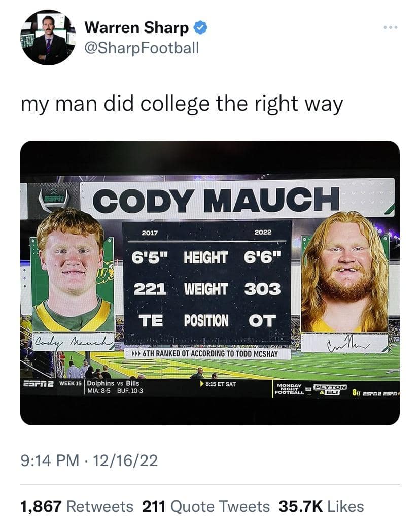Open the three-dot more options menu
The width and height of the screenshot is (420, 528).
tap(390, 27)
